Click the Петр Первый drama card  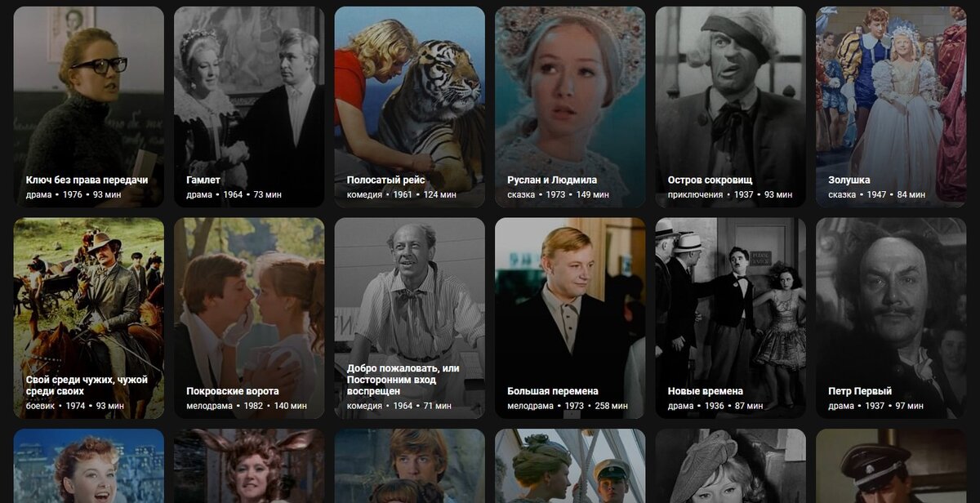pyautogui.click(x=891, y=318)
